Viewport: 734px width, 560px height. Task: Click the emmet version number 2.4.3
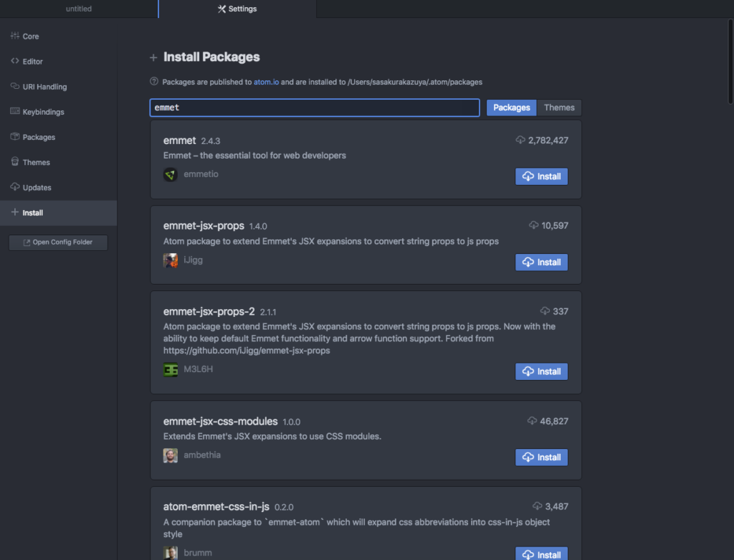[x=211, y=141]
